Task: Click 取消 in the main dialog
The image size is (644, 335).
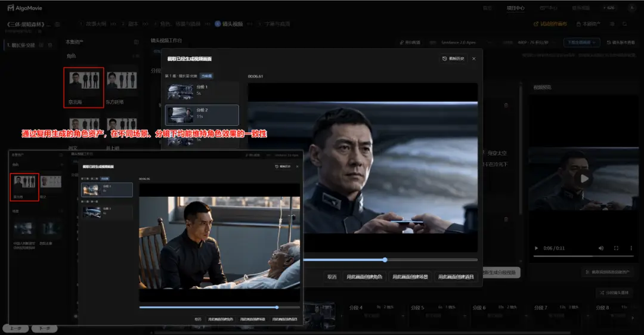Action: (x=332, y=277)
